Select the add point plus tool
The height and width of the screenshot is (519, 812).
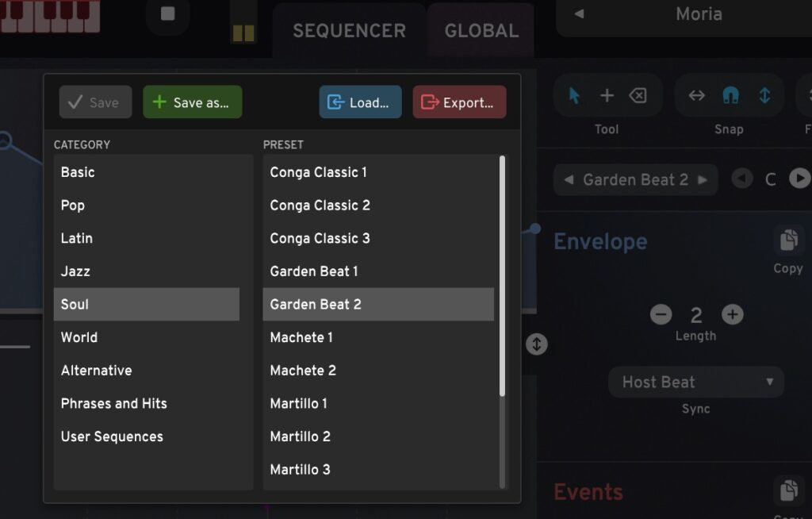pyautogui.click(x=607, y=96)
